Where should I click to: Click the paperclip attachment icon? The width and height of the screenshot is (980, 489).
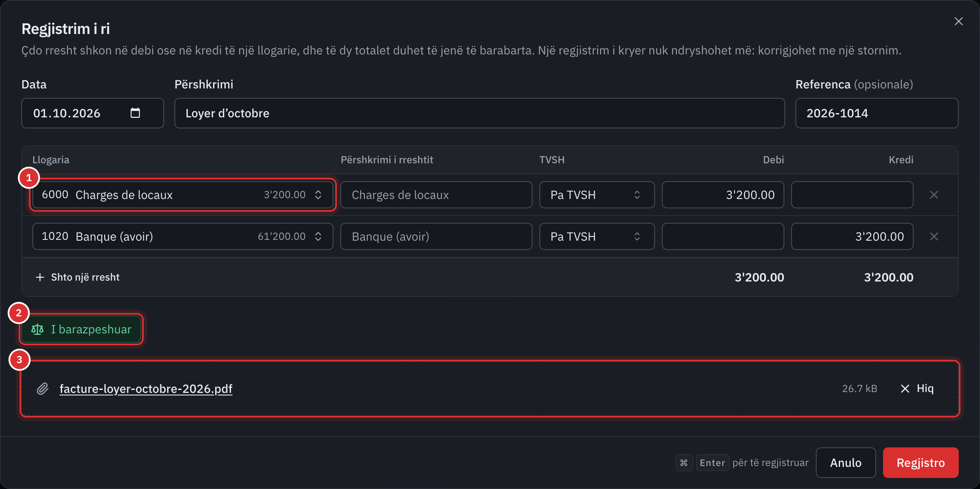tap(42, 389)
